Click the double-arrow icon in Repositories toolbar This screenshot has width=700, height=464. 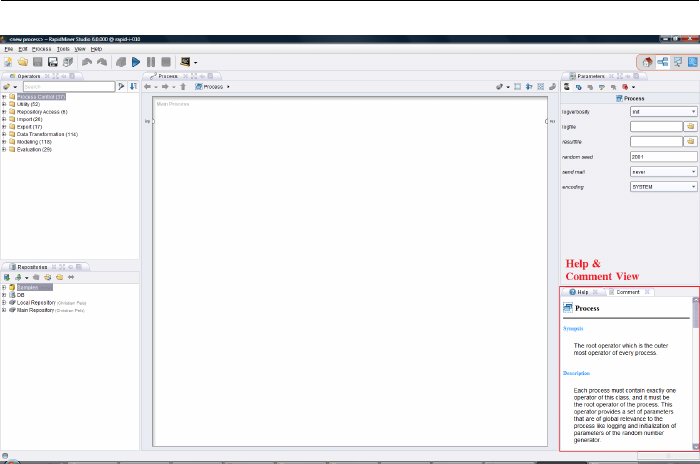click(71, 277)
